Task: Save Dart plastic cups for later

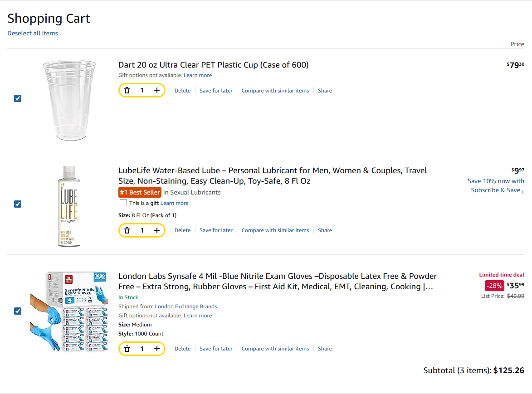Action: (216, 91)
